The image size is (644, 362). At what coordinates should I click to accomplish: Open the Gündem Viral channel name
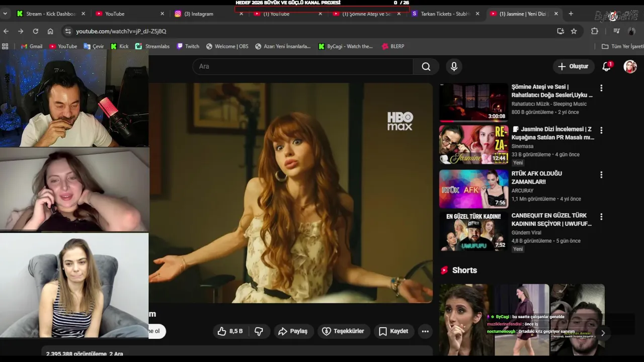[526, 233]
